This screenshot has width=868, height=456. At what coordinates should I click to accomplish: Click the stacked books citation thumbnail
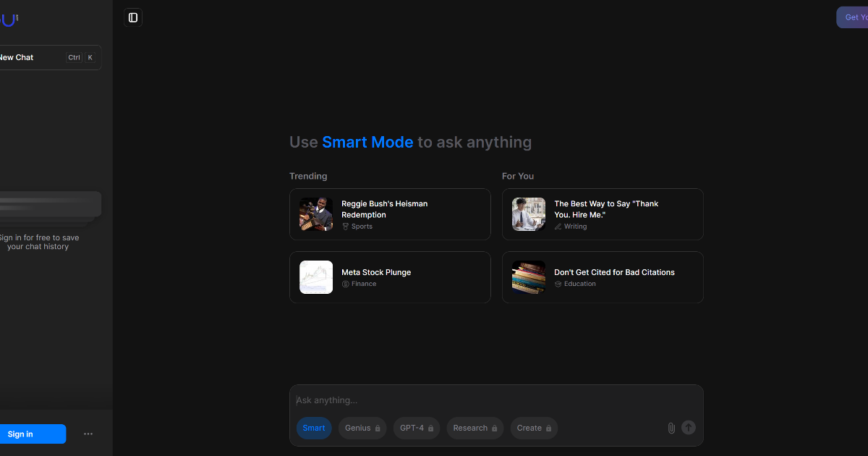tap(529, 277)
